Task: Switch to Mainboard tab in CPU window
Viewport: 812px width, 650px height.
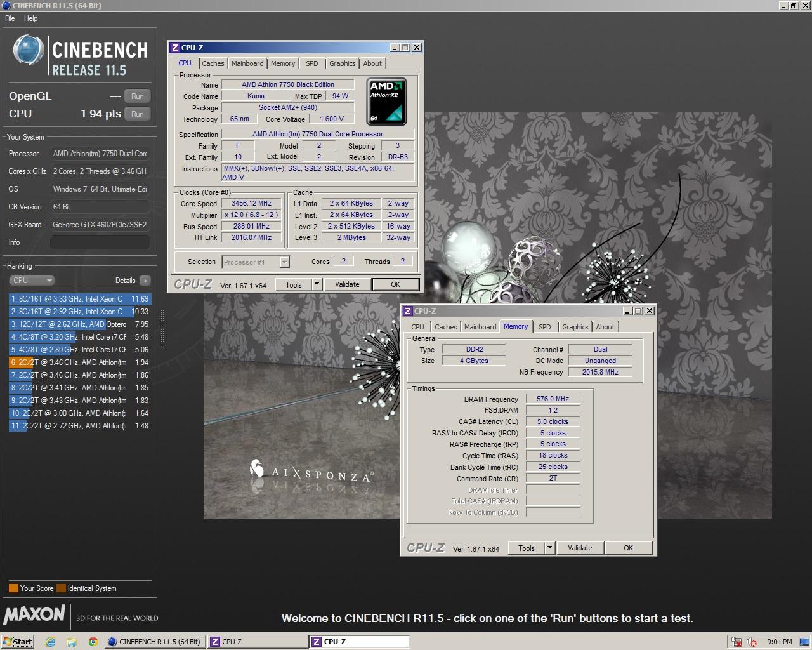Action: (x=247, y=63)
